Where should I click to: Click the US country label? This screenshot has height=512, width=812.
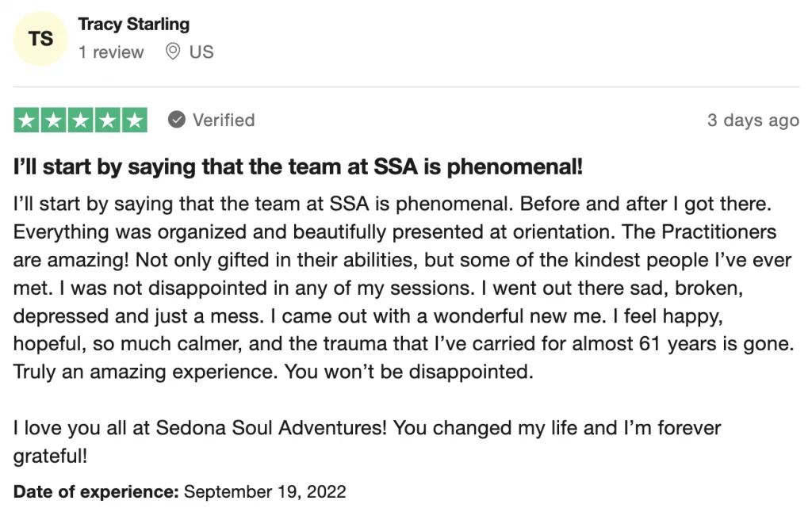coord(201,52)
